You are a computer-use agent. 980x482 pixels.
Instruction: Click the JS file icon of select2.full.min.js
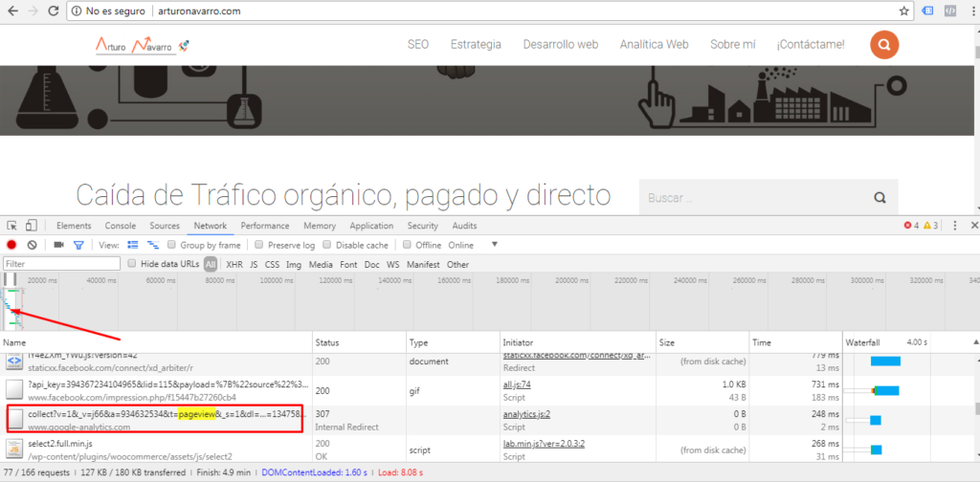pyautogui.click(x=13, y=449)
